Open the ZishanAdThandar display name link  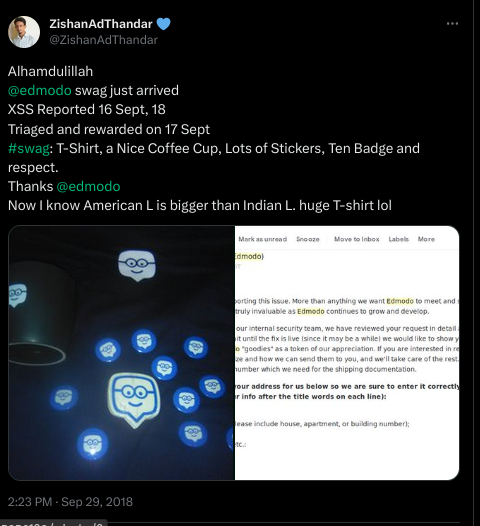101,24
